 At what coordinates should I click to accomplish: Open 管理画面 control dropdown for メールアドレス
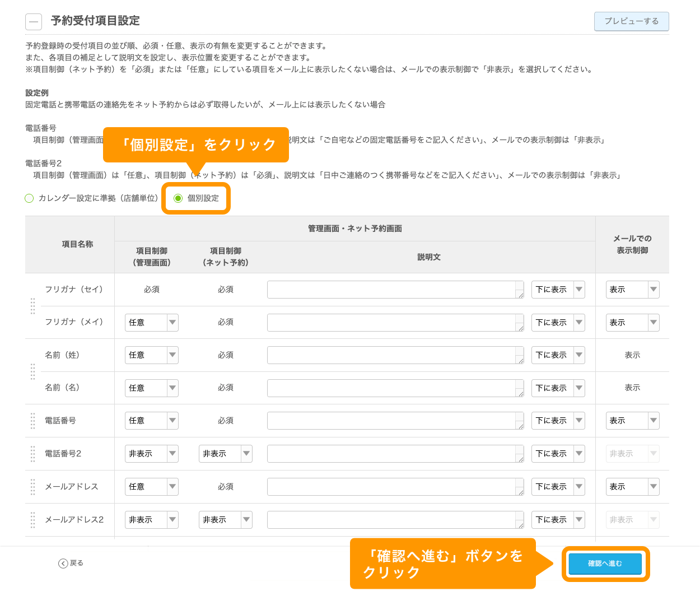152,487
